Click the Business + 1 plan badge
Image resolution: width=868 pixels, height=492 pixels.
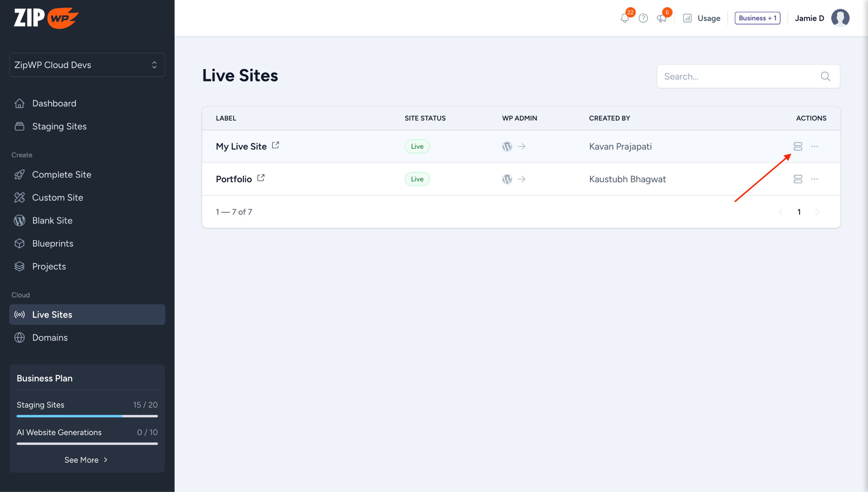point(757,18)
